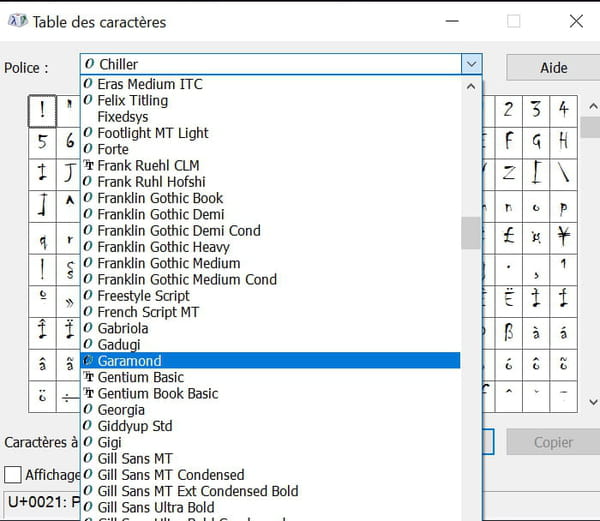Screen dimensions: 600x521
Task: Pick Gentium Book Basic font
Action: pos(270,394)
